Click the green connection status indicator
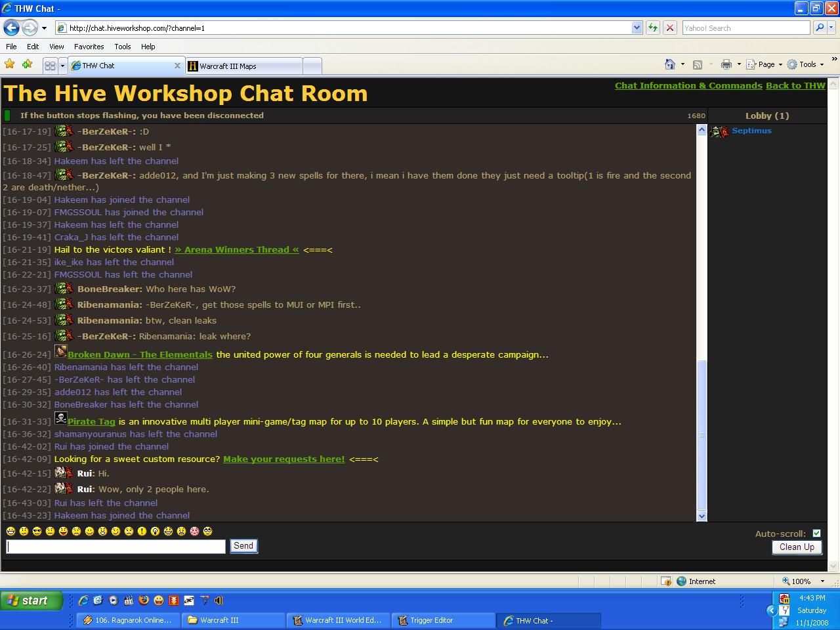 7,115
